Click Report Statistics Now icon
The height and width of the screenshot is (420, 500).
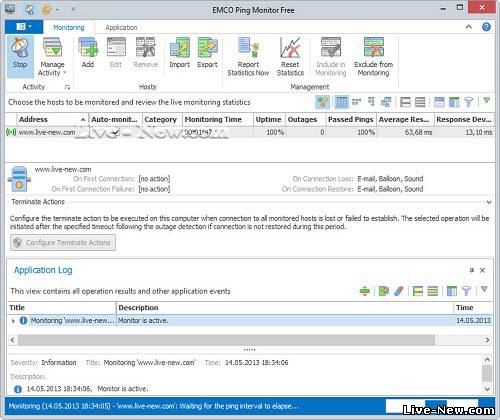(248, 48)
